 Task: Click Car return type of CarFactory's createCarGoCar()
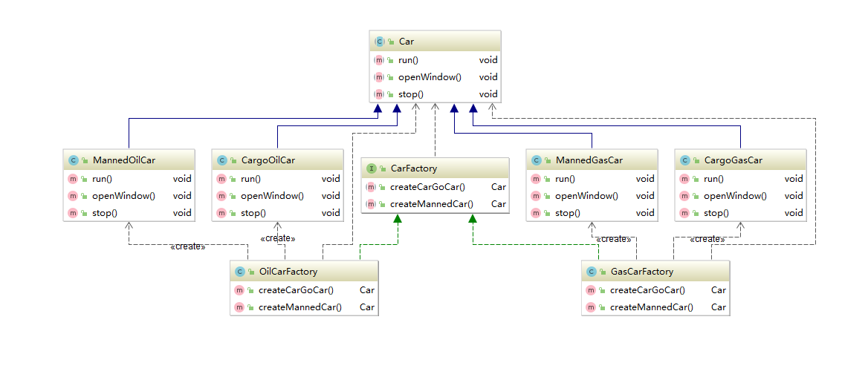[498, 187]
